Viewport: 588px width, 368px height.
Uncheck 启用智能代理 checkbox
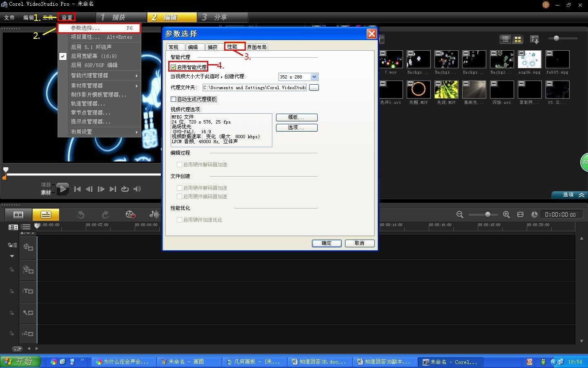point(174,67)
